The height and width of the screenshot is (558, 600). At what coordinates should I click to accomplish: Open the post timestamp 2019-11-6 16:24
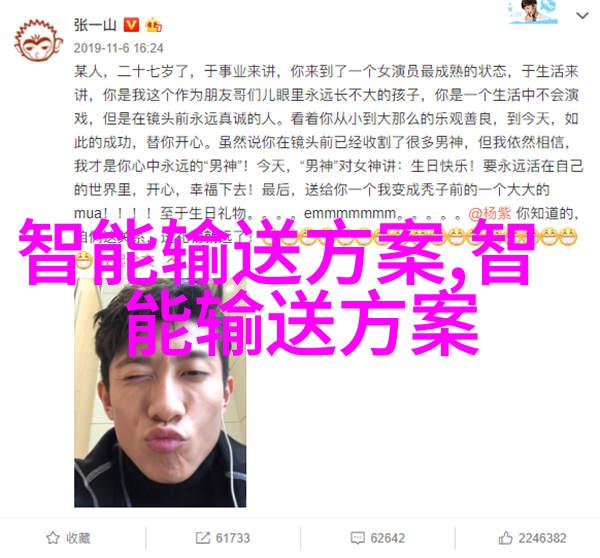(118, 48)
